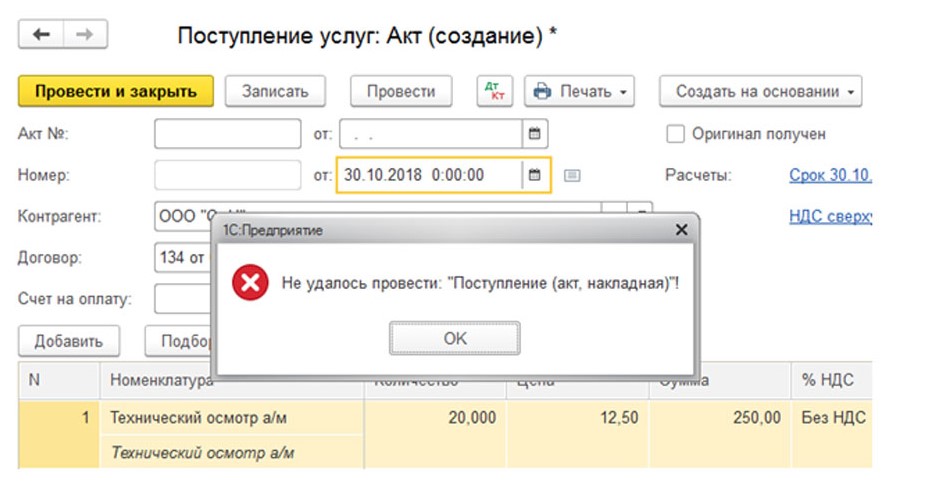Click the Добавить row button
Image resolution: width=936 pixels, height=481 pixels.
pos(68,340)
